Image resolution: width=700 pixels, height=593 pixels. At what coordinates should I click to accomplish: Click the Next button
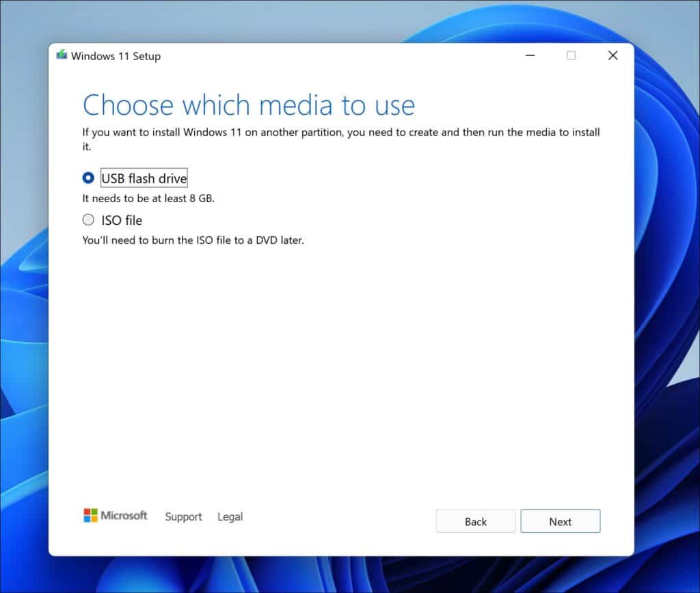click(561, 521)
